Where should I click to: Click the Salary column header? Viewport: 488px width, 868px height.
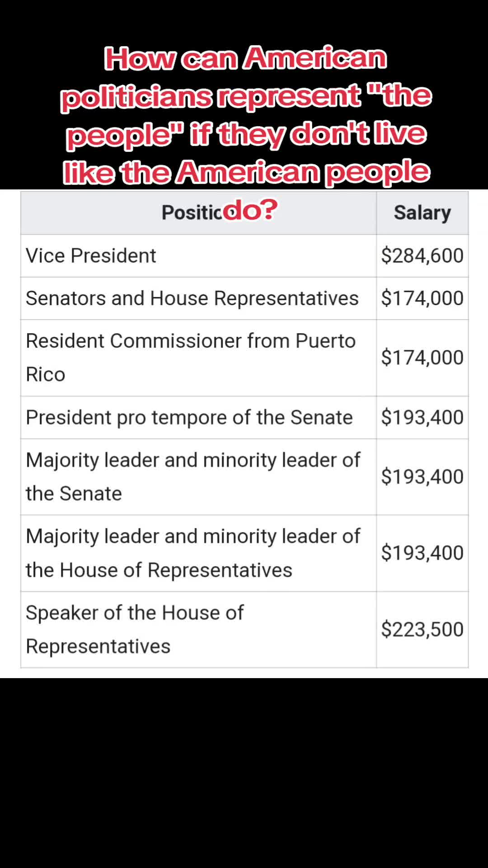422,212
